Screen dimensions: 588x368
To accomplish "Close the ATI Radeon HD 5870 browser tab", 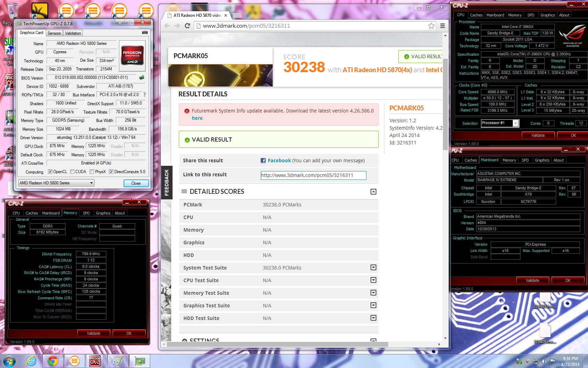I will (226, 15).
